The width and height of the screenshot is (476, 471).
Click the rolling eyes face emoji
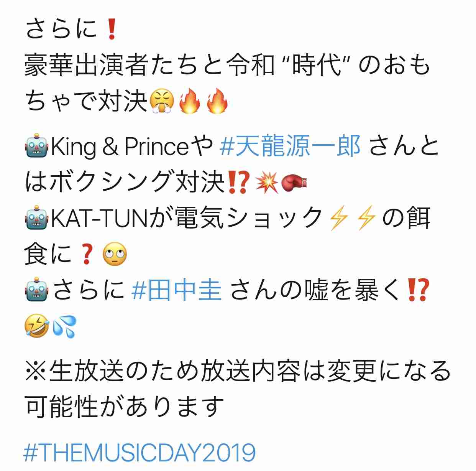click(x=115, y=254)
